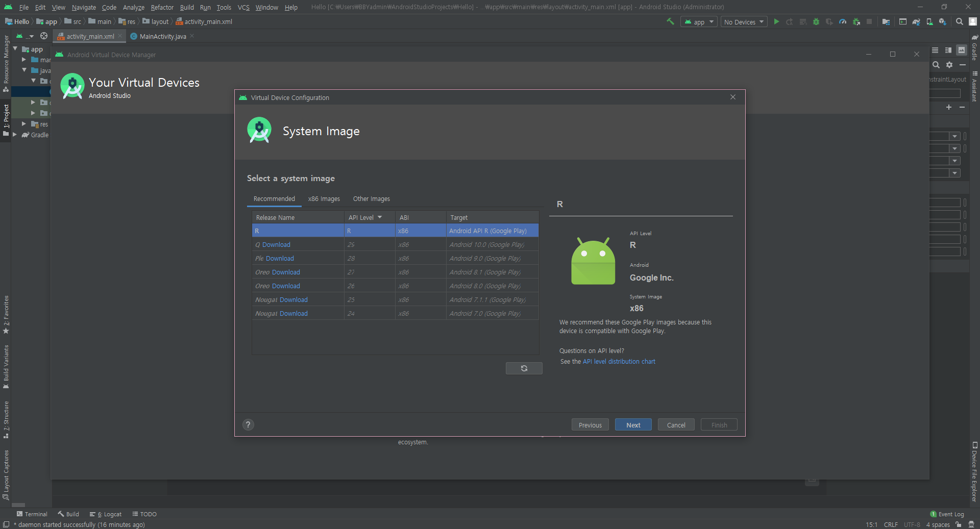Viewport: 980px width, 529px height.
Task: Click the Next button
Action: [633, 425]
